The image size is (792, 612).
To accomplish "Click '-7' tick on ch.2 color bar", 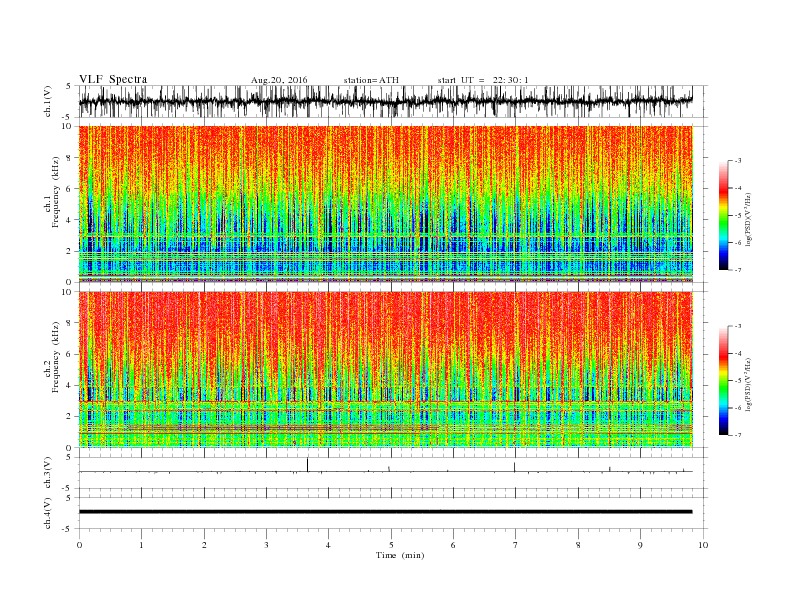I will [x=737, y=435].
